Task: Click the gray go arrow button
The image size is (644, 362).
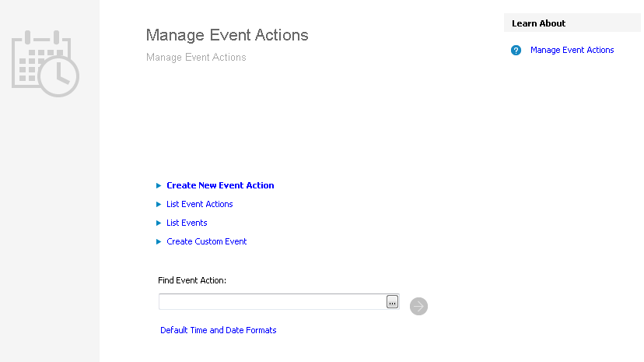Action: pos(418,306)
